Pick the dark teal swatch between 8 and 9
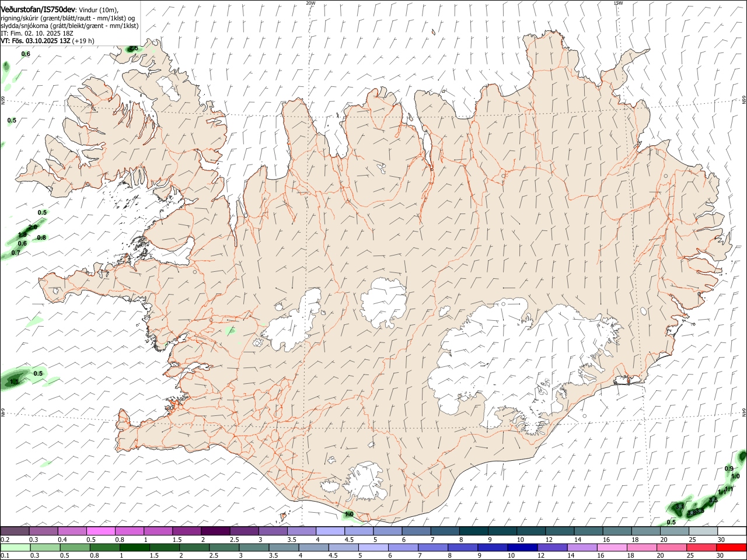The image size is (747, 560). coord(473,531)
